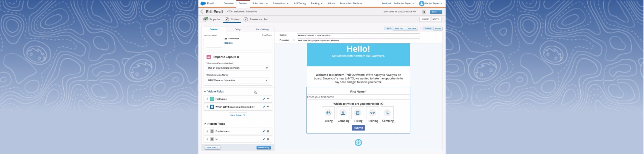
Task: Edit the EmailAddress hidden field
Action: 264,131
